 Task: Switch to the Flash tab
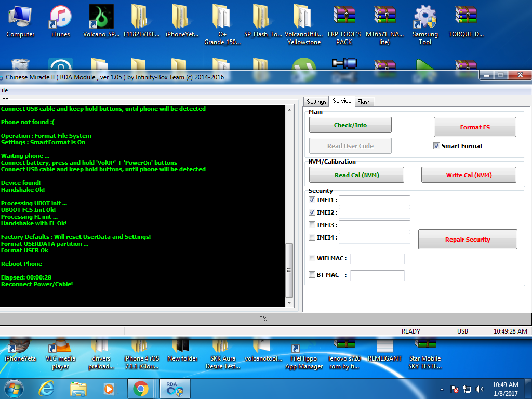[364, 102]
